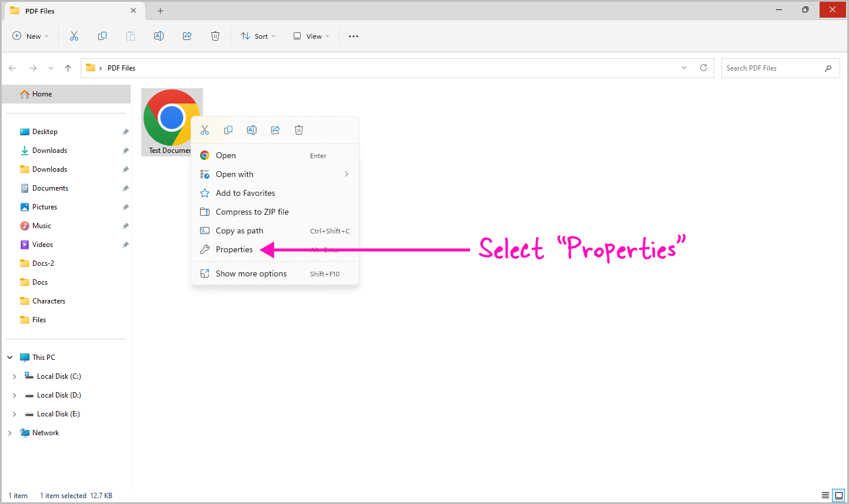Screen dimensions: 849x504
Task: Click the Rename icon in the context menu
Action: pos(252,130)
